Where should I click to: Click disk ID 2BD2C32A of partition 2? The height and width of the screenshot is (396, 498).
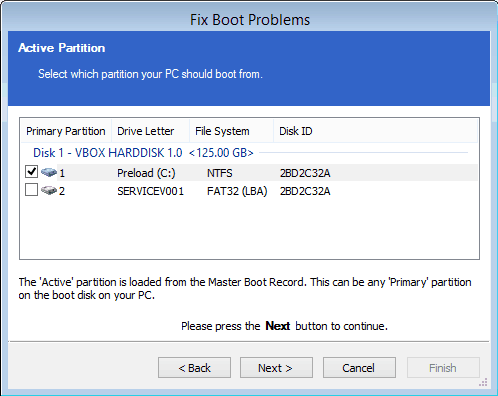(305, 191)
